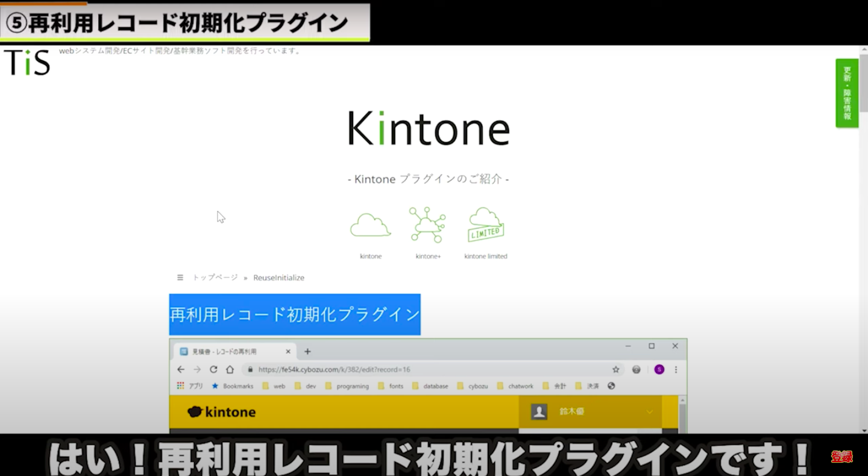Viewport: 868px width, 476px height.
Task: Select the kintone+ network icon
Action: 427,224
